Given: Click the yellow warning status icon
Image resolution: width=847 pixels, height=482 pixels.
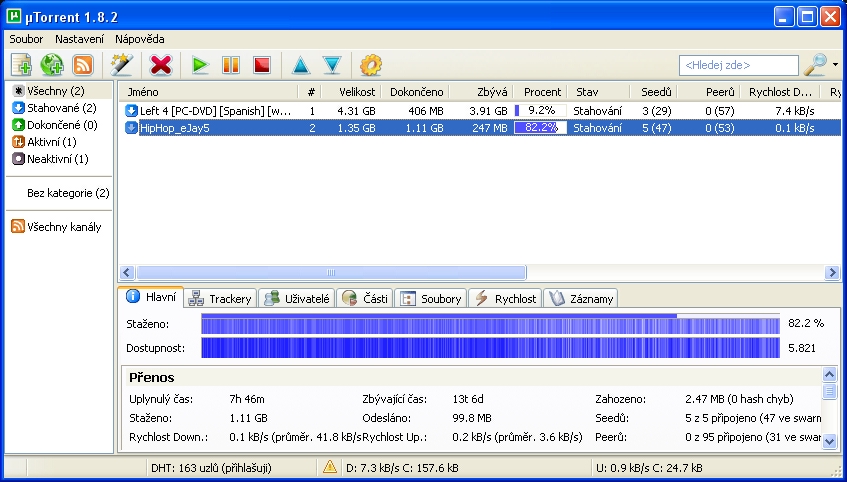Looking at the screenshot, I should coord(330,467).
